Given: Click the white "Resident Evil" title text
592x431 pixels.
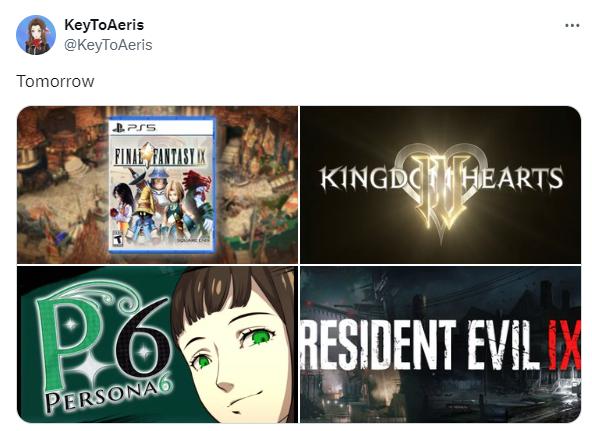Looking at the screenshot, I should [421, 344].
